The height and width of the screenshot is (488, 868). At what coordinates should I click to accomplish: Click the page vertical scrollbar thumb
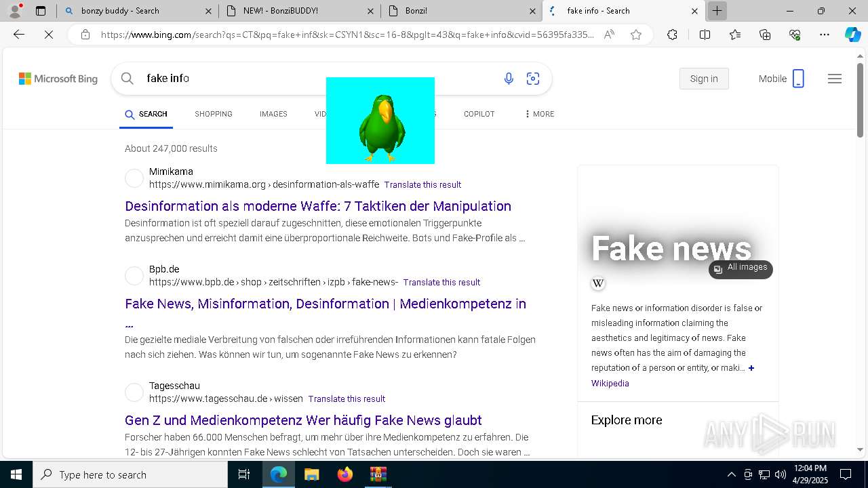click(x=860, y=100)
